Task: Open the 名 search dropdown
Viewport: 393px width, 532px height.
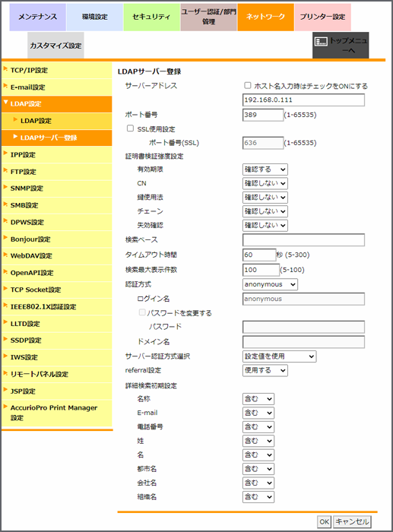Action: coord(258,455)
